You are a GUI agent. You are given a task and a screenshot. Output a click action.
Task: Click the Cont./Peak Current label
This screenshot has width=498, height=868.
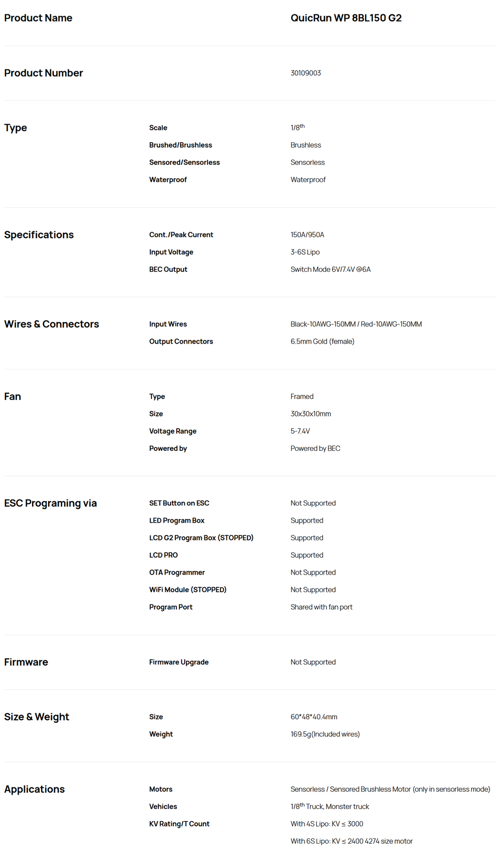[181, 235]
